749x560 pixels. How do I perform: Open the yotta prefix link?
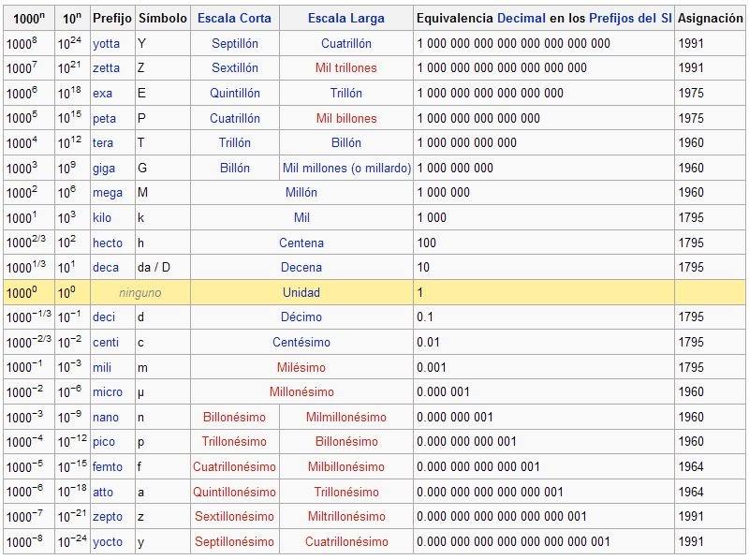click(106, 44)
